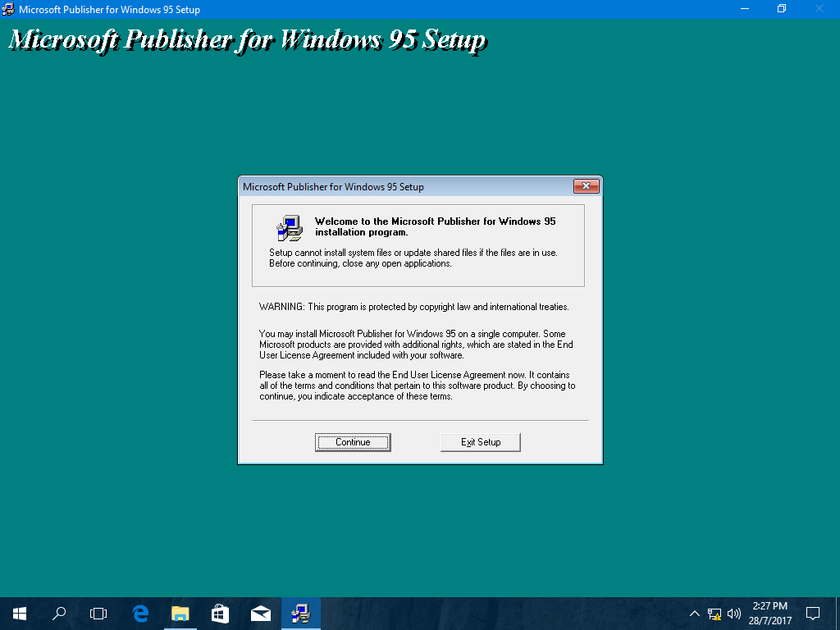This screenshot has width=840, height=630.
Task: Minimize the main Setup window
Action: [745, 9]
